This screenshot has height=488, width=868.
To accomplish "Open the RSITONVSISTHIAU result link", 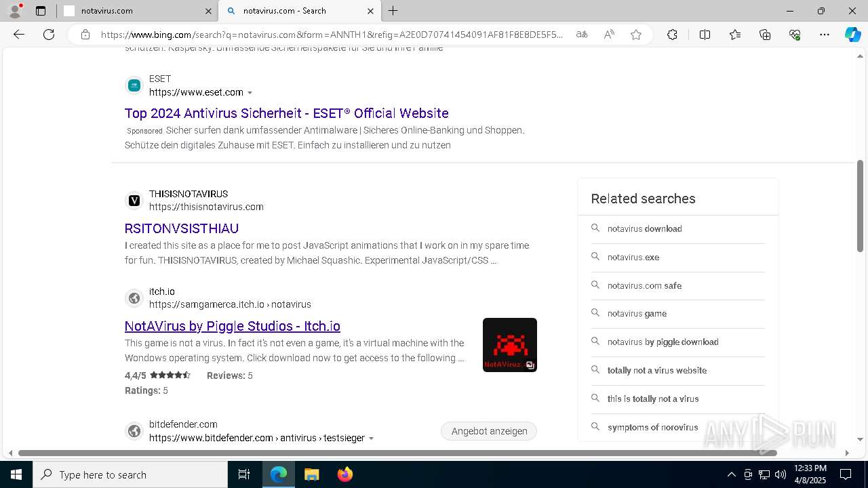I will 182,228.
